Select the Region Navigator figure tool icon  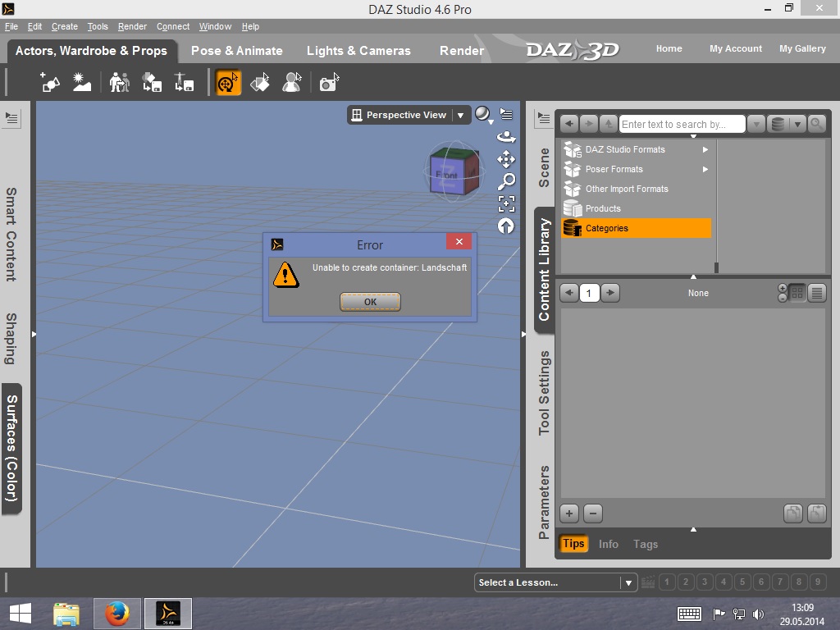(292, 83)
